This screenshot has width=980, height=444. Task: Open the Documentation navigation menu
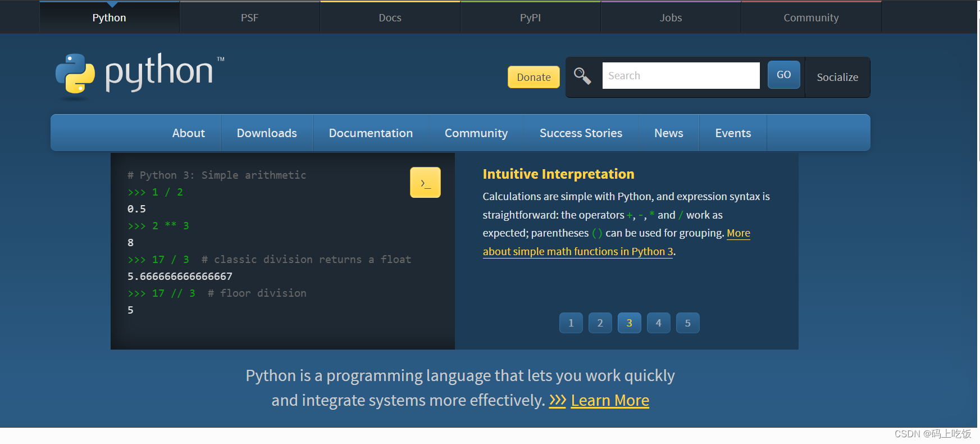[x=371, y=133]
